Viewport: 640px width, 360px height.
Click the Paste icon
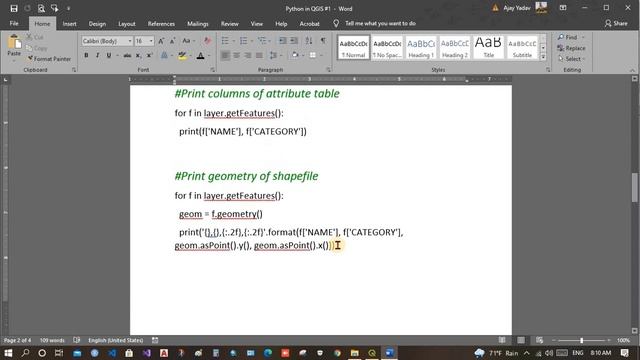(14, 42)
